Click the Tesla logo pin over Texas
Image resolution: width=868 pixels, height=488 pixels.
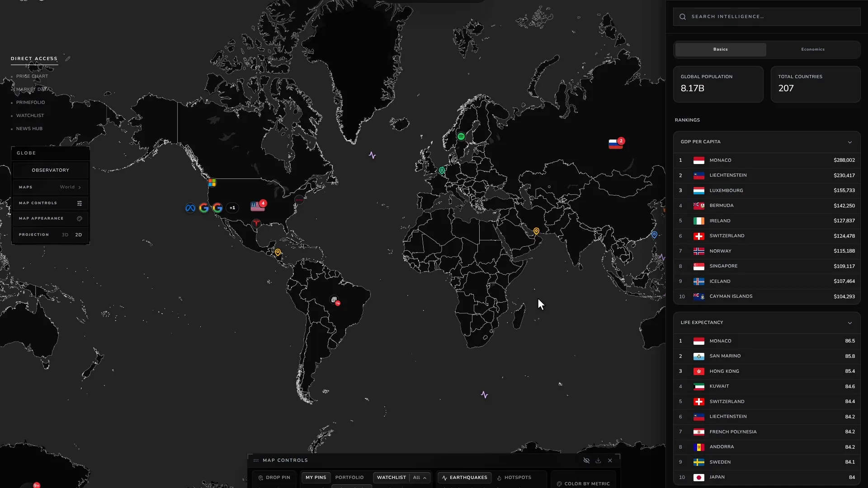pyautogui.click(x=256, y=223)
